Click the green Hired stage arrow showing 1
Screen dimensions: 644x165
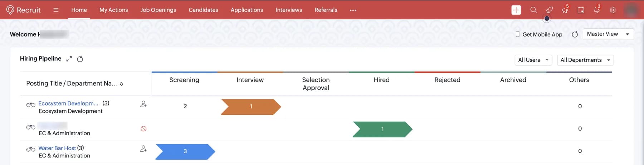point(382,129)
